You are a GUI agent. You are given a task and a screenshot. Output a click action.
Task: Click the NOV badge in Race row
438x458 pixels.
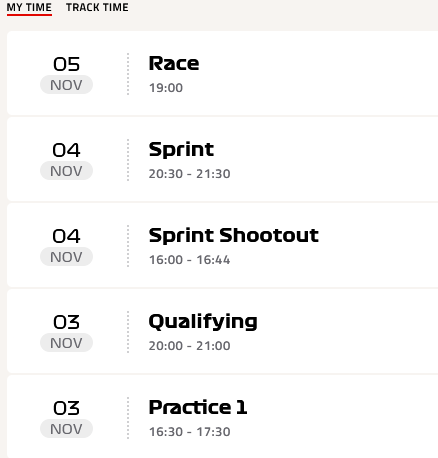pyautogui.click(x=66, y=85)
